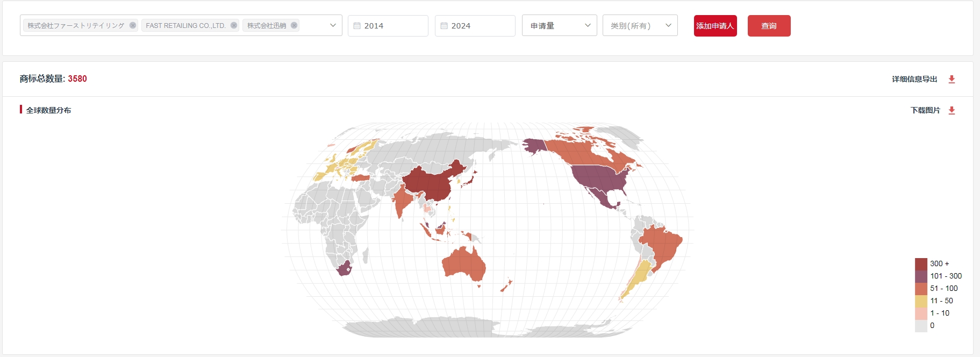The image size is (980, 357).
Task: Expand the applicant selection dropdown arrow
Action: (x=333, y=25)
